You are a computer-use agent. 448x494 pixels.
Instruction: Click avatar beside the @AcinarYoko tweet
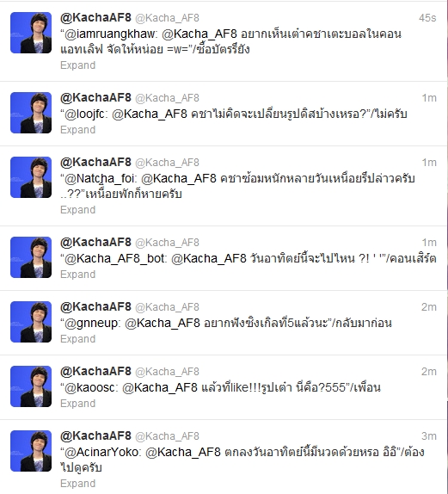tap(31, 451)
